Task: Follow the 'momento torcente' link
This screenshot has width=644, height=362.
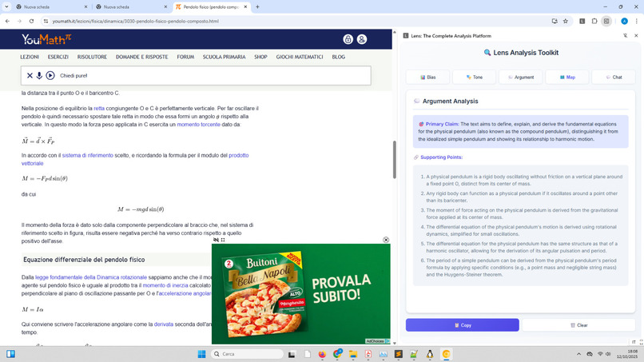Action: [198, 125]
